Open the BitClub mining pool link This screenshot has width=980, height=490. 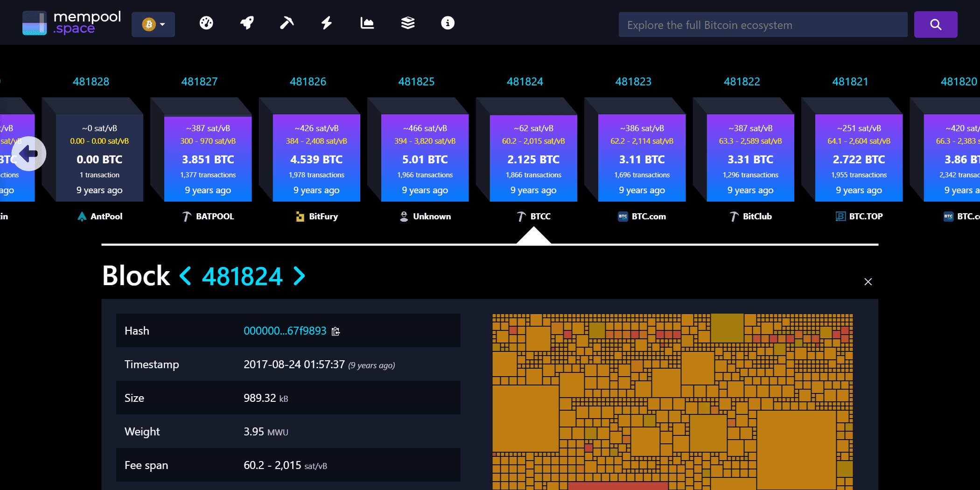pyautogui.click(x=750, y=217)
